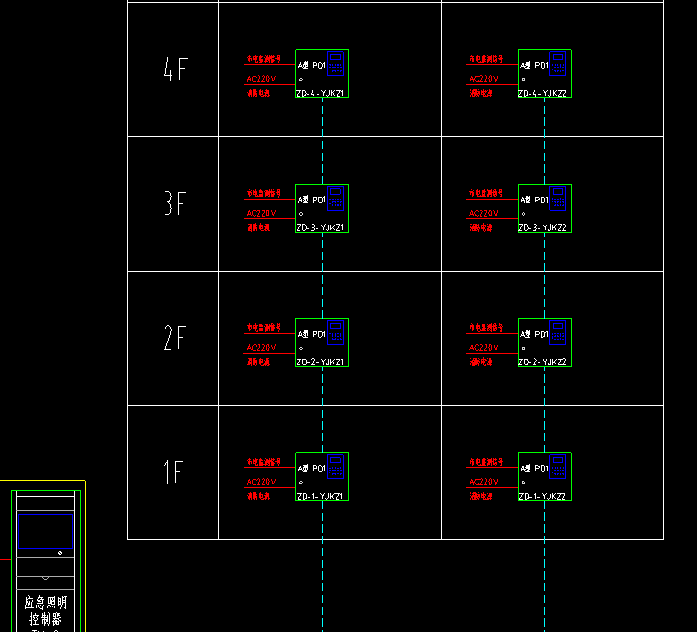Select the blue controller symbol in ZD-4-YJKZ1
Image resolution: width=697 pixels, height=632 pixels.
pos(336,64)
